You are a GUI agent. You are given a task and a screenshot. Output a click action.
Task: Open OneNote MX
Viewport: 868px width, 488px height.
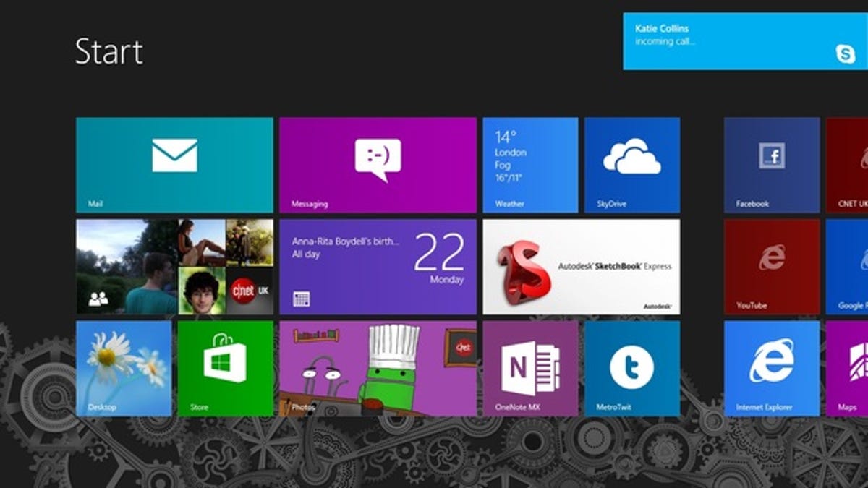point(532,369)
